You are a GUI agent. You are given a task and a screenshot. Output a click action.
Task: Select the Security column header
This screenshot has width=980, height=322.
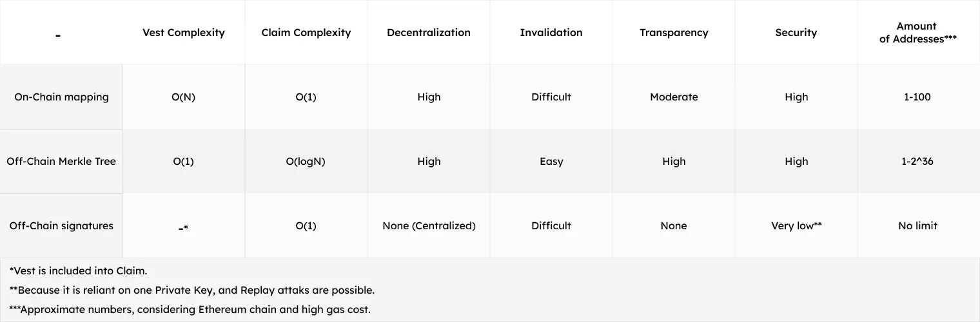(796, 33)
